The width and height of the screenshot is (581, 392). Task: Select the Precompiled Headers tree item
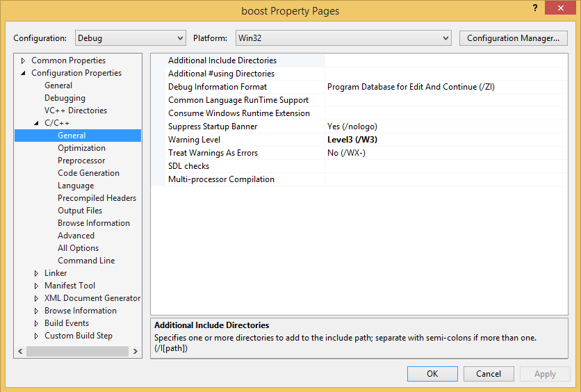click(97, 198)
